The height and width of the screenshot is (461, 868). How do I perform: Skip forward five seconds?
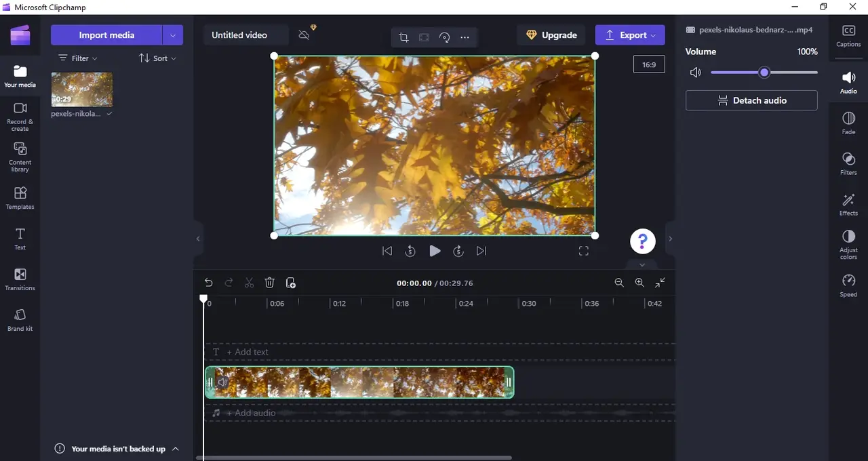click(x=458, y=251)
